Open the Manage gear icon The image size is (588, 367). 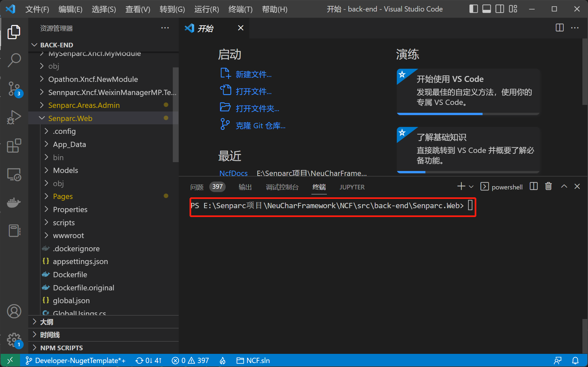point(14,340)
